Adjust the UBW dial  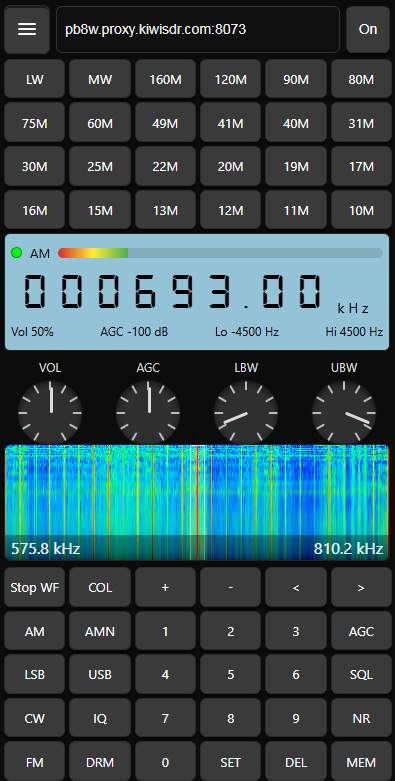344,412
